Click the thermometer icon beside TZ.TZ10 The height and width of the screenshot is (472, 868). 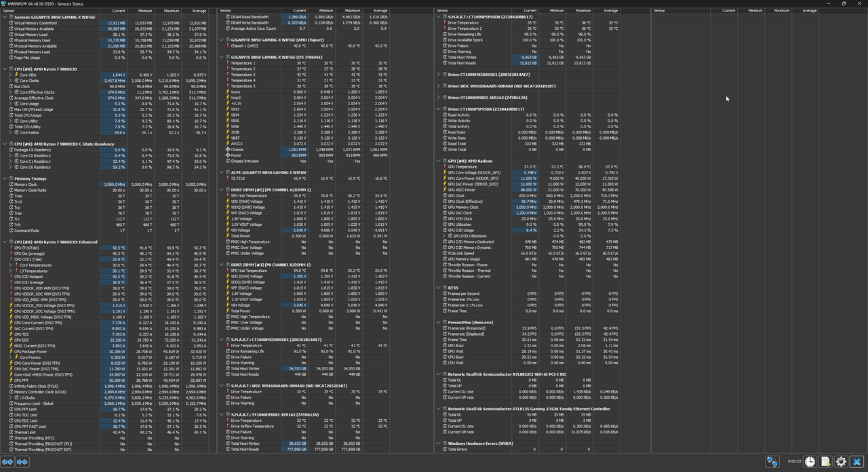coord(228,178)
